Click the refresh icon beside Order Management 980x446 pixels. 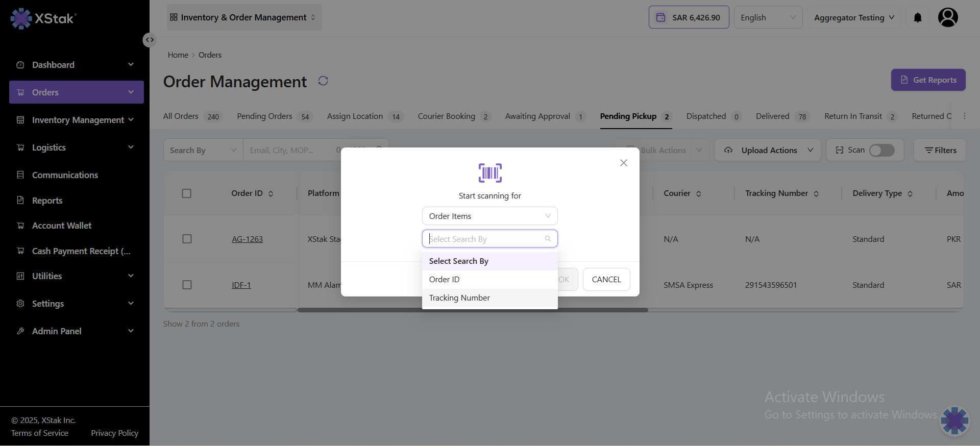click(x=323, y=81)
